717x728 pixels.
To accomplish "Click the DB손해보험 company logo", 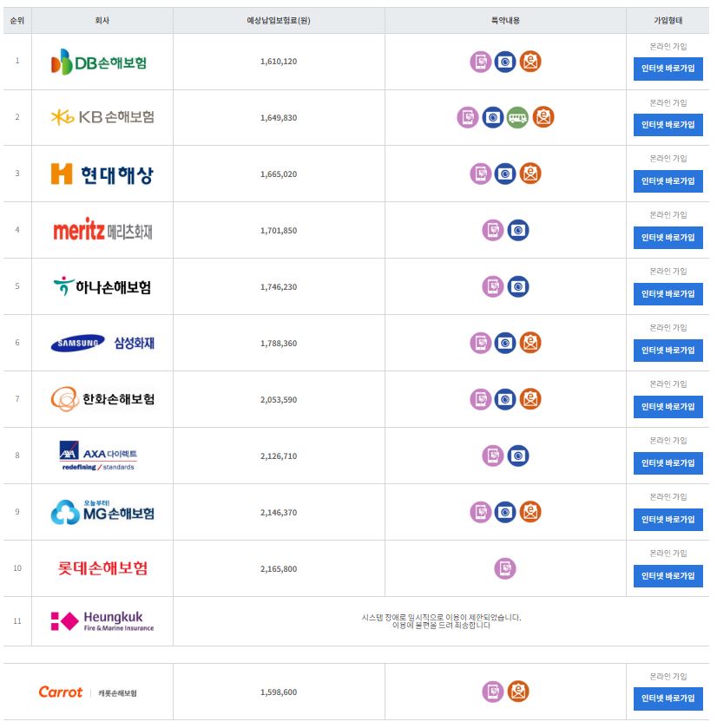I will [x=99, y=62].
